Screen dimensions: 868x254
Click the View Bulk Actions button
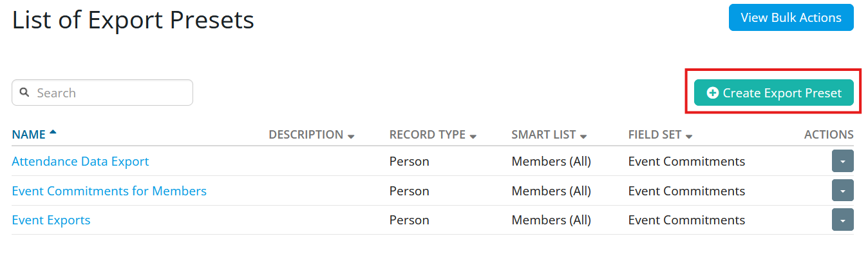[791, 17]
